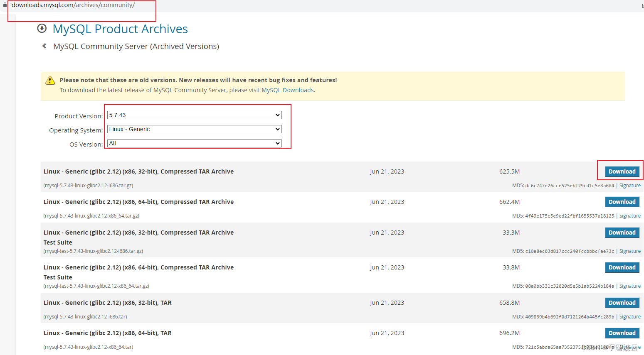Click MD5 dc6c747e26cce525eb129cd1c5e8a684 value
The image size is (644, 355).
coord(570,186)
